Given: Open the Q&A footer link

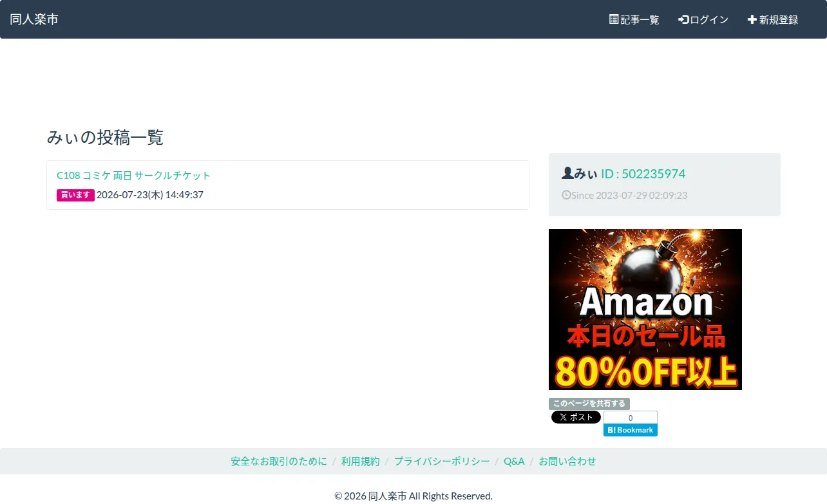Looking at the screenshot, I should pos(514,461).
